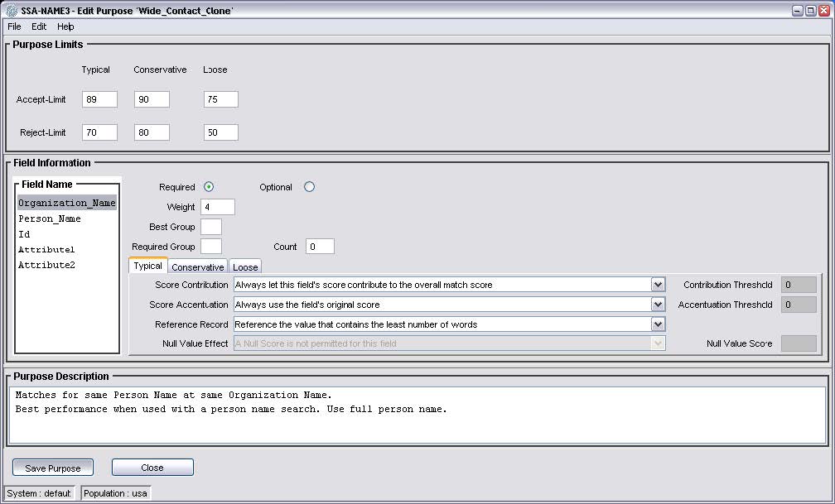Expand the Score Accentuation dropdown

(658, 305)
